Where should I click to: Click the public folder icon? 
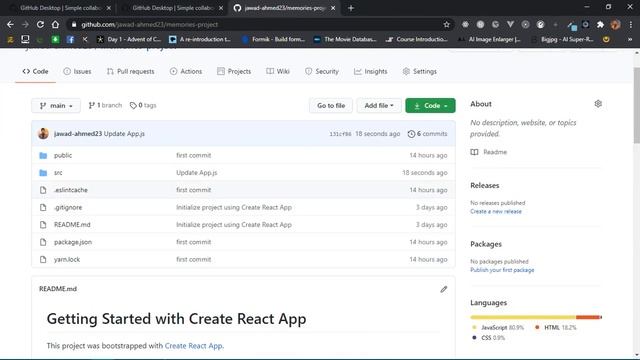coord(43,156)
